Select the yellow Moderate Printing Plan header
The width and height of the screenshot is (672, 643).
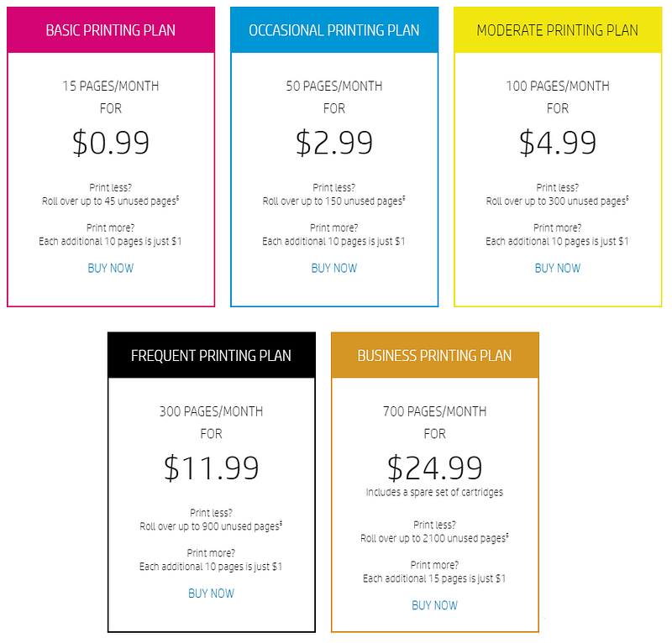click(x=558, y=30)
